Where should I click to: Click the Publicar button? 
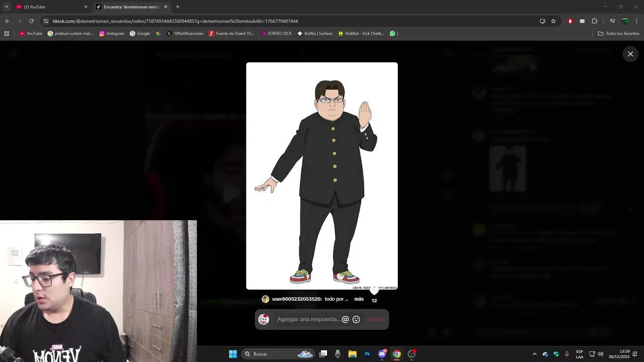point(376,319)
